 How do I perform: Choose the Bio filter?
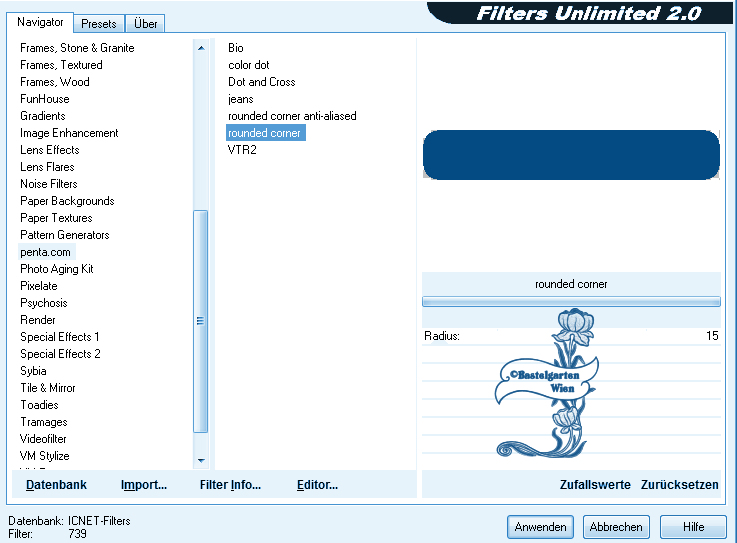pyautogui.click(x=235, y=48)
